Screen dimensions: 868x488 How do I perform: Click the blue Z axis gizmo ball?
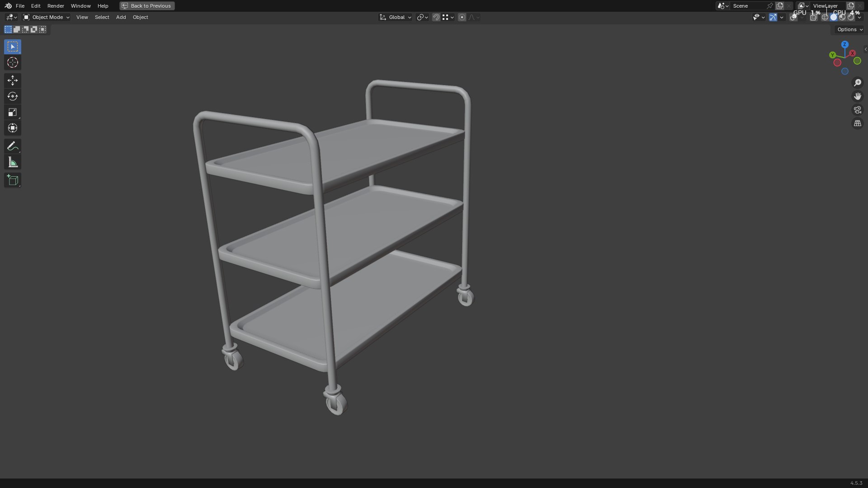tap(844, 44)
